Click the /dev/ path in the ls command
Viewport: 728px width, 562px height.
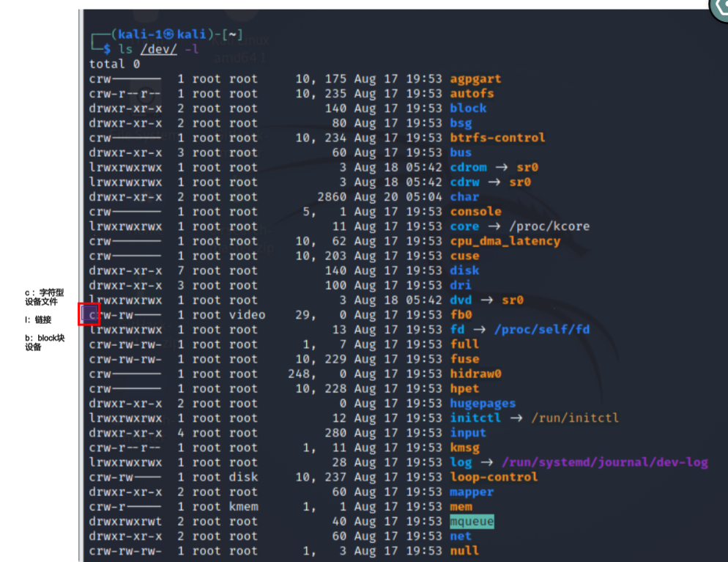click(159, 49)
